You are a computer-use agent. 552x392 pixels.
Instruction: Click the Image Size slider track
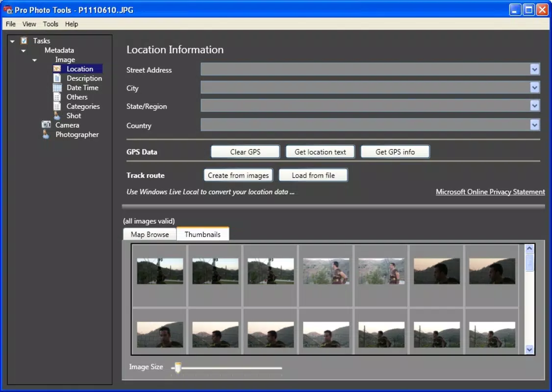[226, 368]
